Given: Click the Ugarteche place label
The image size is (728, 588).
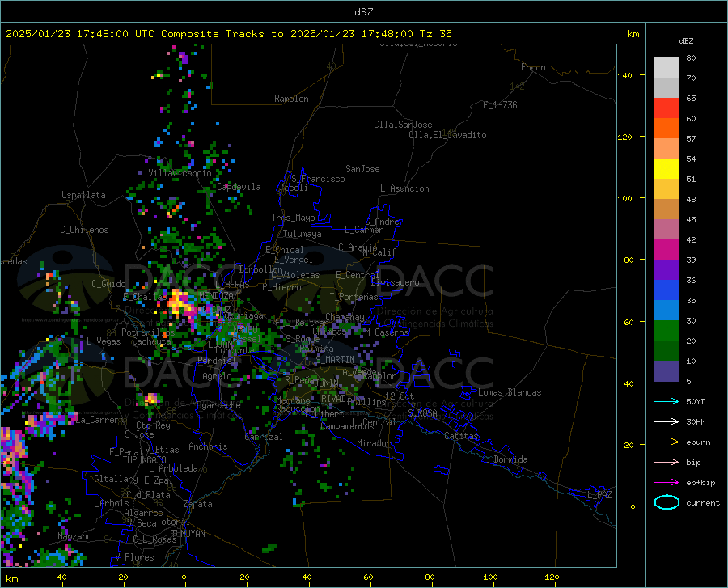Looking at the screenshot, I should click(218, 405).
